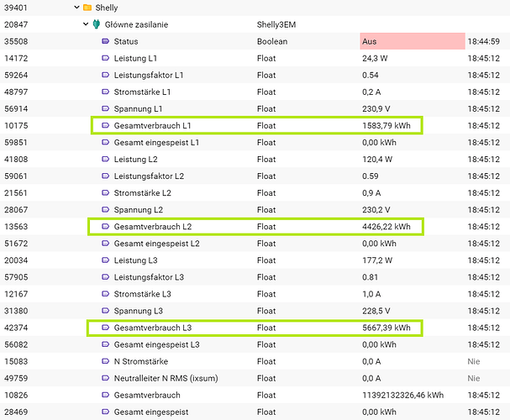Click the pink Aus status value
510x420 pixels.
413,41
